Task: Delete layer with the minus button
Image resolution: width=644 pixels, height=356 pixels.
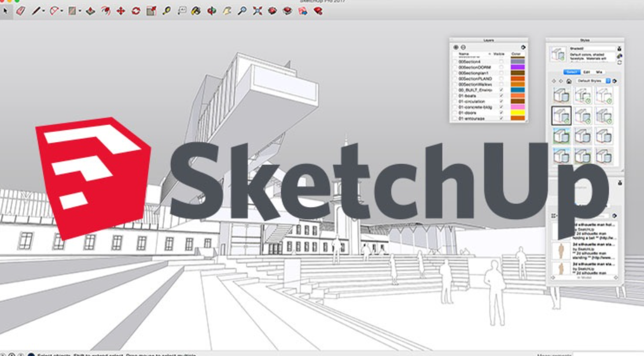Action: pyautogui.click(x=463, y=47)
